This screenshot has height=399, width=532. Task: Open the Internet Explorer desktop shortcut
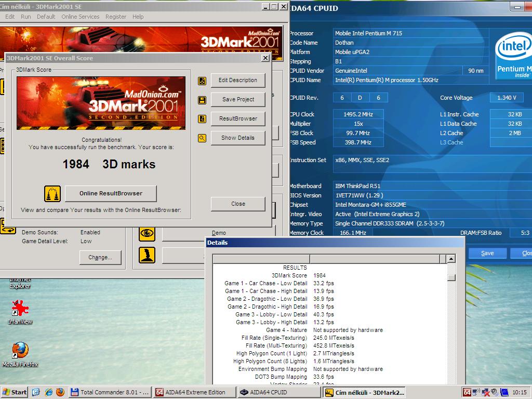pos(20,283)
